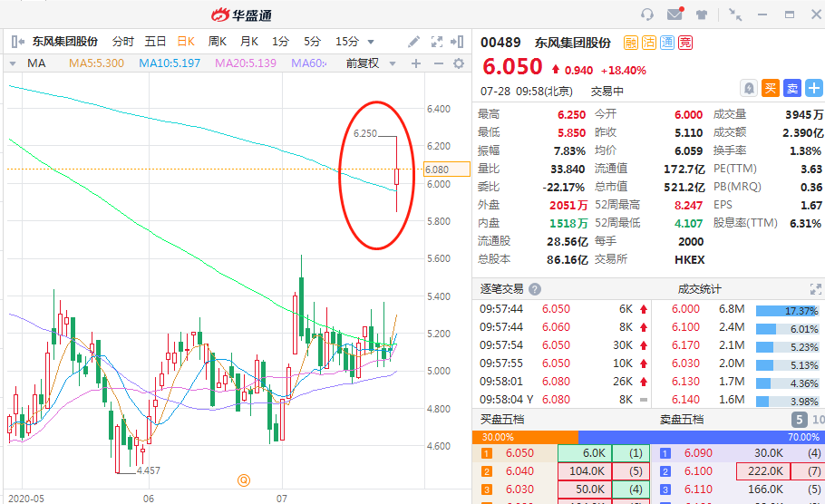Click the 104.0K bid volume cell
Screen dimensions: 825x504
pyautogui.click(x=585, y=470)
